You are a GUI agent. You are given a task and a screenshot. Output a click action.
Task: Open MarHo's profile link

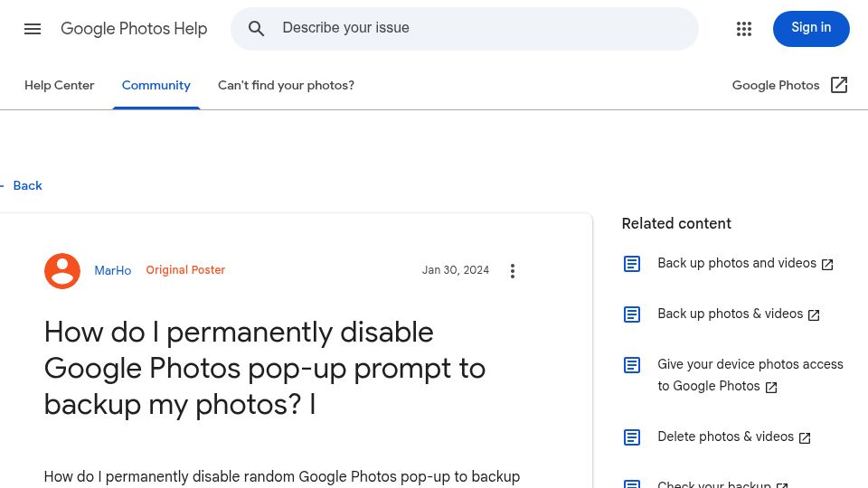113,270
